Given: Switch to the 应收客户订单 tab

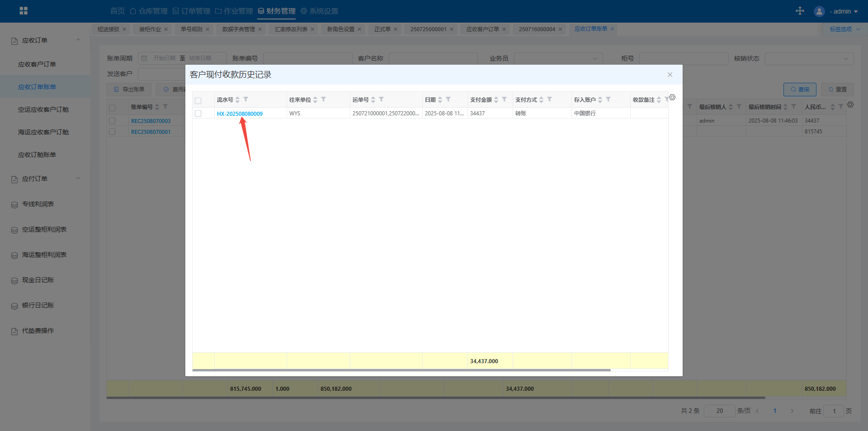Looking at the screenshot, I should click(482, 29).
